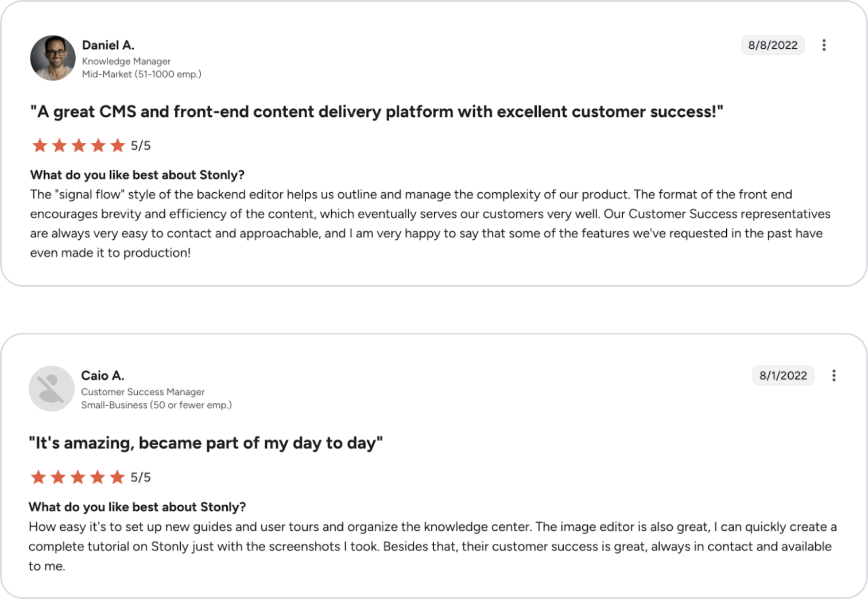
Task: Open the "A great CMS and front-end" review title
Action: (377, 111)
